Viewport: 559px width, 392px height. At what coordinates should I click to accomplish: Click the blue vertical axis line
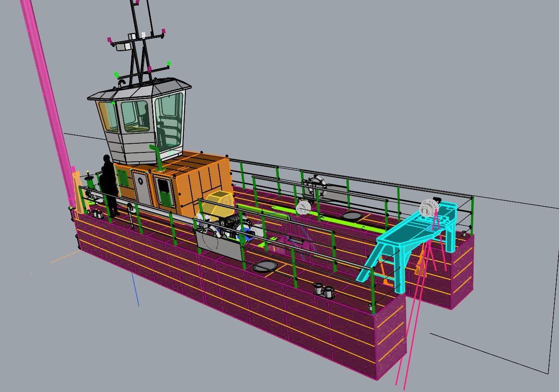[x=136, y=290]
